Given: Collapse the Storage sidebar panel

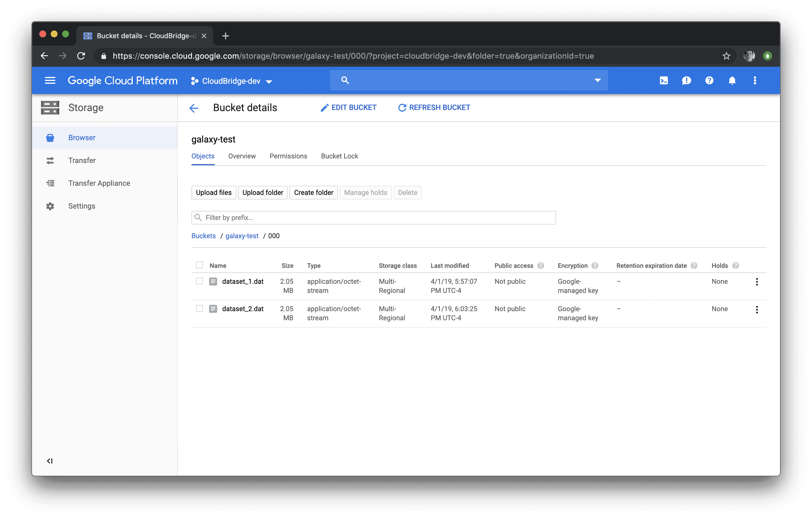Looking at the screenshot, I should click(50, 461).
